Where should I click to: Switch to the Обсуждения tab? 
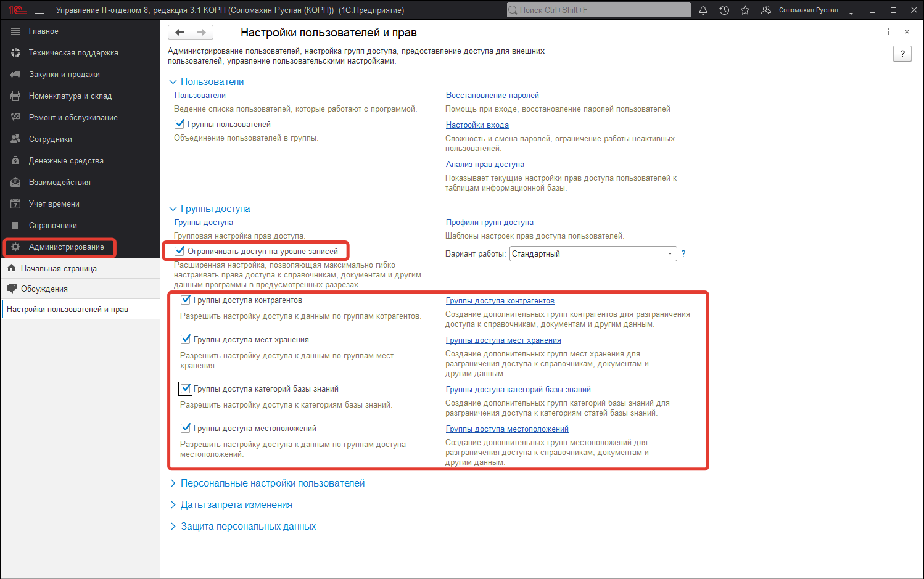pyautogui.click(x=44, y=289)
